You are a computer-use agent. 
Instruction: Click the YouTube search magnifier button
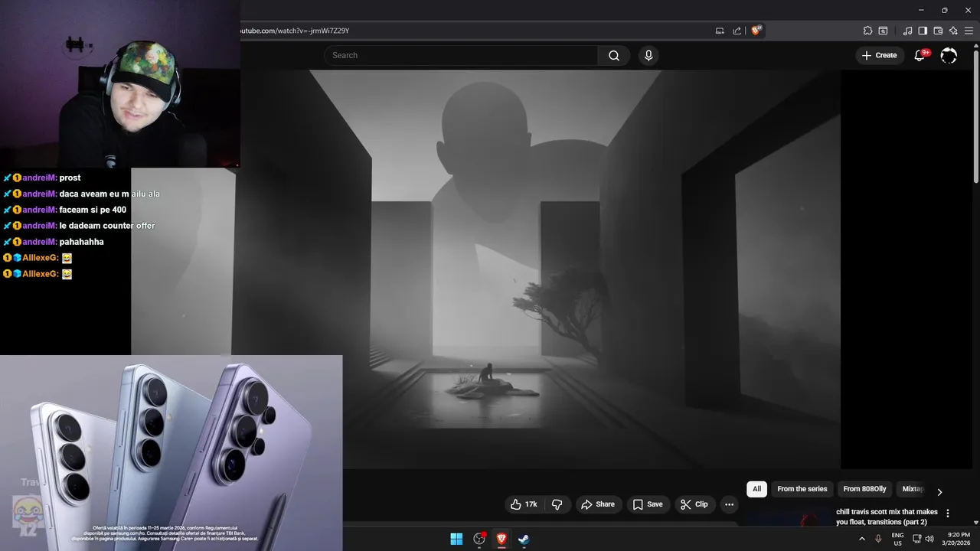[614, 55]
